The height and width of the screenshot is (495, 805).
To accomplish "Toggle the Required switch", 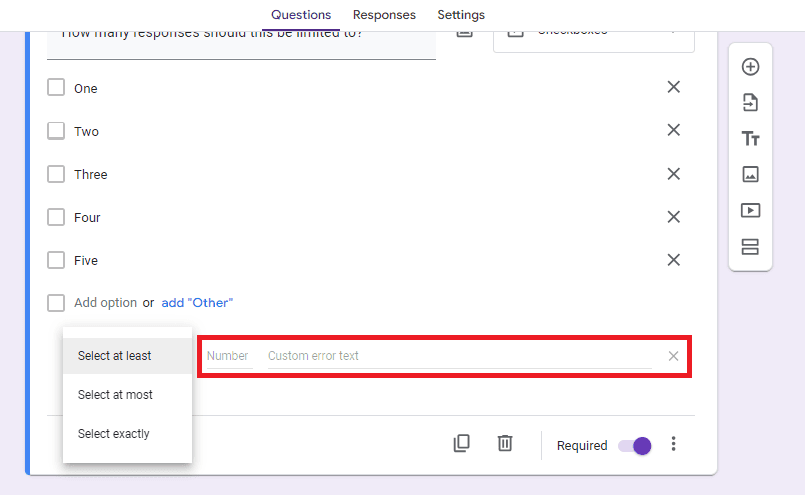I will (635, 446).
